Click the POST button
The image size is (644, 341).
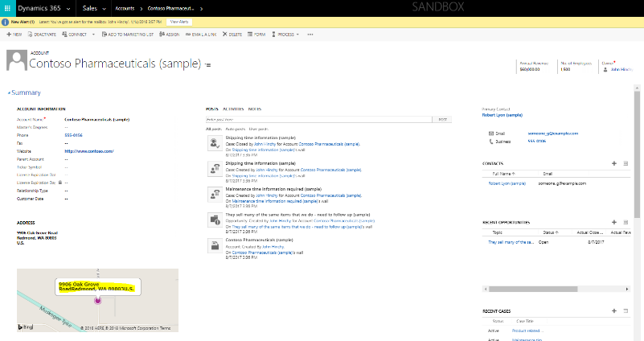pyautogui.click(x=442, y=120)
